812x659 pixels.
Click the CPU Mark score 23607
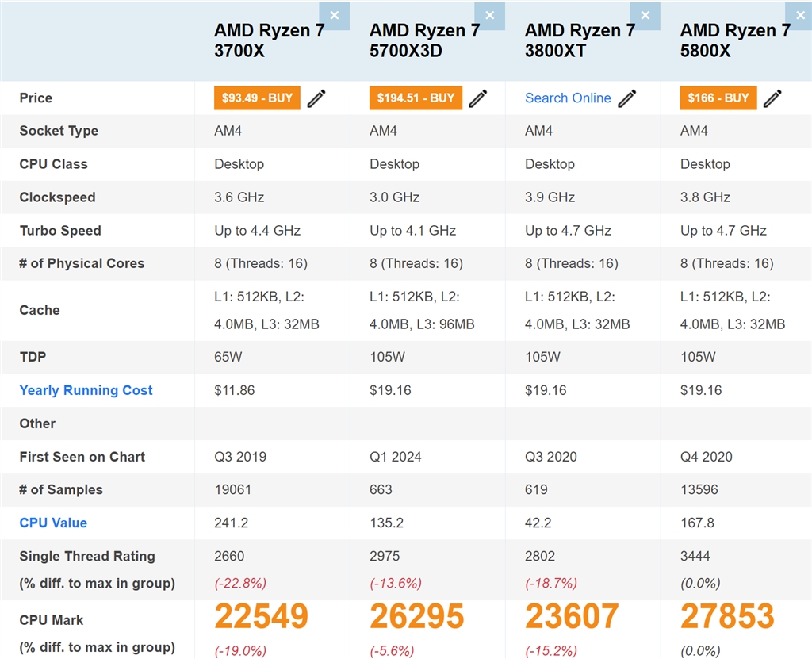click(573, 616)
